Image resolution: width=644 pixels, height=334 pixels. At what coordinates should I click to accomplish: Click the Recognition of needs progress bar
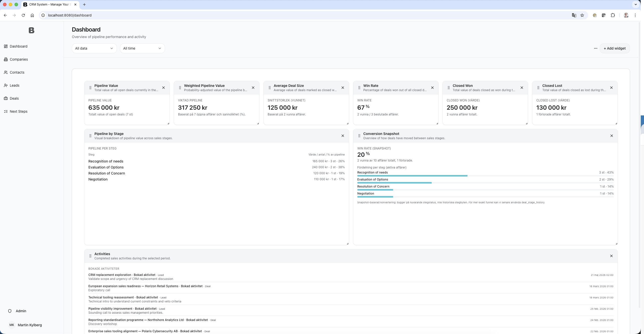(412, 176)
